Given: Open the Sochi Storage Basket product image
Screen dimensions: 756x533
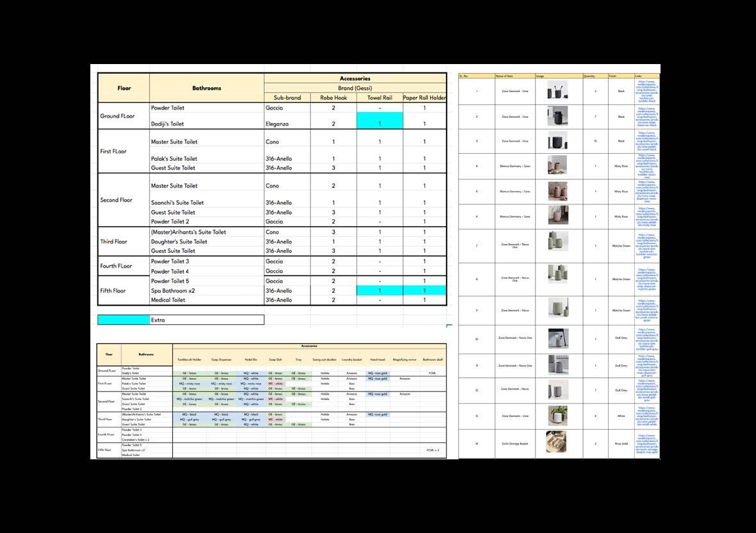Looking at the screenshot, I should click(556, 441).
